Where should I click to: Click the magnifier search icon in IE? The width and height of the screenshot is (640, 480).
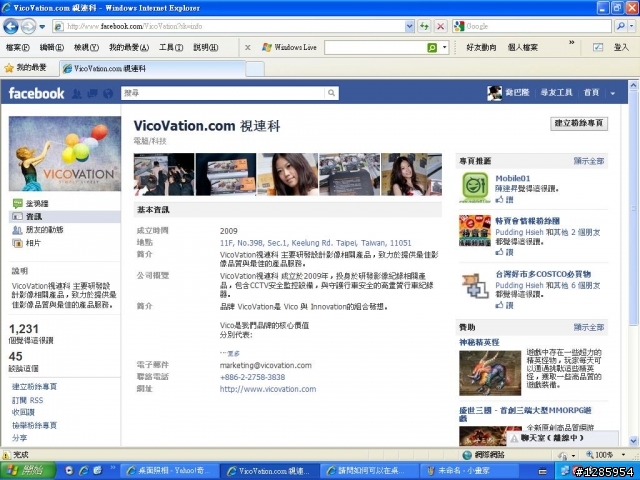coord(620,27)
